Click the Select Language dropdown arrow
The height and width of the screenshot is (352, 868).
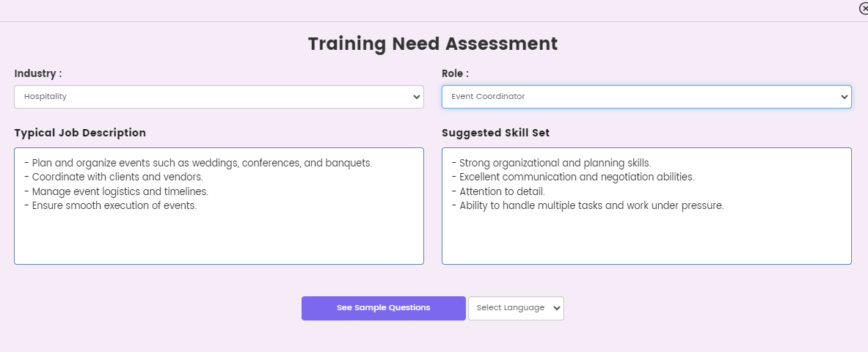click(556, 308)
